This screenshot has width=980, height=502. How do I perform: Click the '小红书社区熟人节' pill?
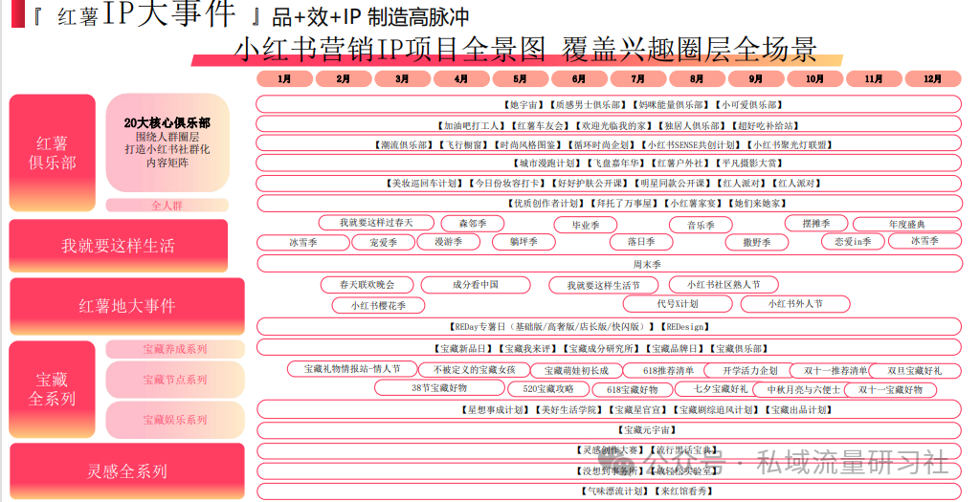pyautogui.click(x=724, y=285)
